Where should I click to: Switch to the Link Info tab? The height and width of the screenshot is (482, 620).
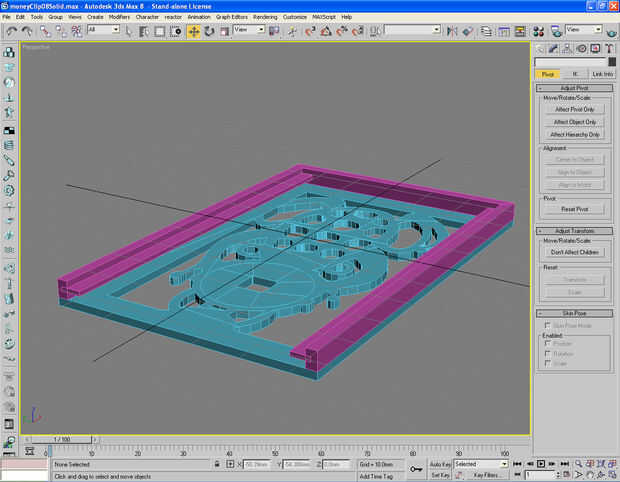tap(602, 74)
